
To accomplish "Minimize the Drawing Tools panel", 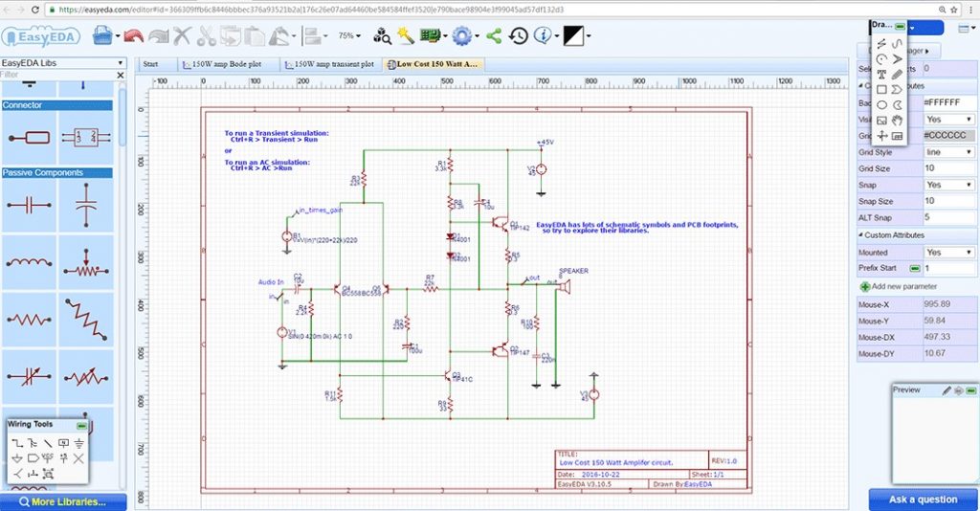I will (x=900, y=26).
